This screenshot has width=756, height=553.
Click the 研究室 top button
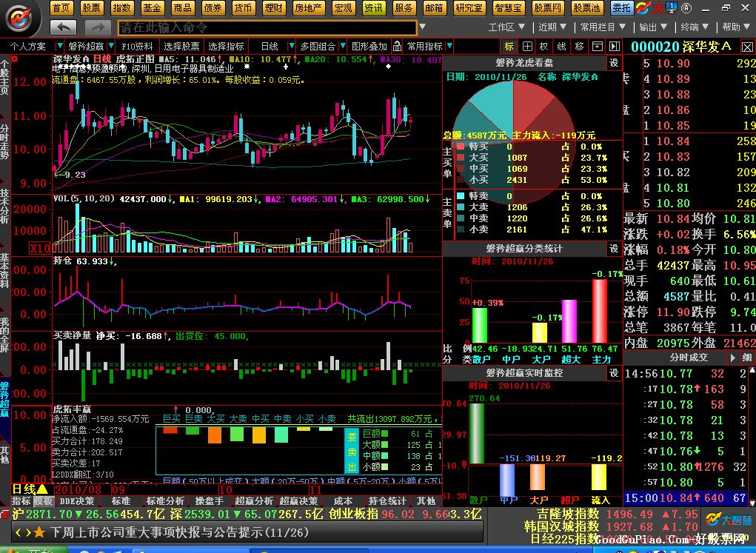point(469,7)
